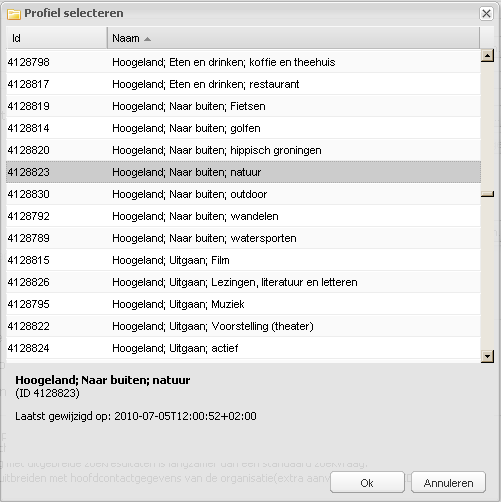501x502 pixels.
Task: Confirm selection with the Ok button
Action: (x=367, y=482)
